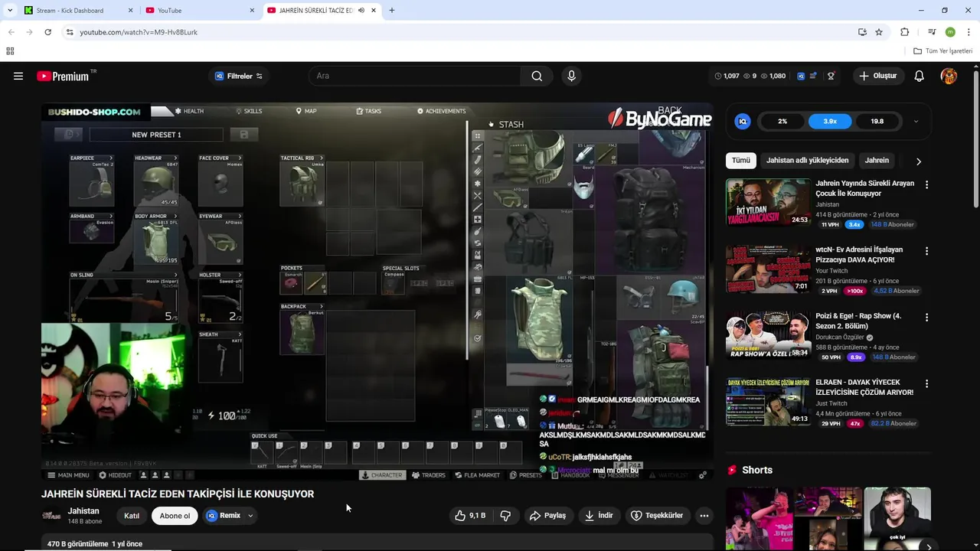Open menu for Poizi & Ege Rap Show
Image resolution: width=980 pixels, height=551 pixels.
pos(926,318)
